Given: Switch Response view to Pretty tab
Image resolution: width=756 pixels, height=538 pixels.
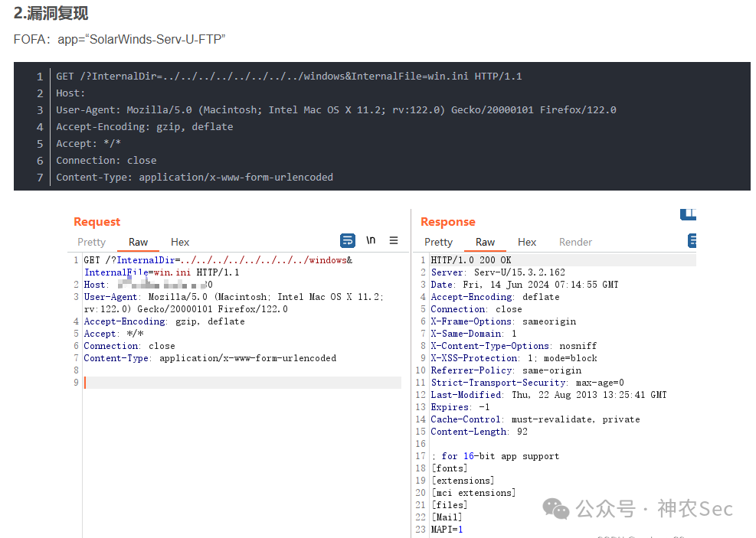Looking at the screenshot, I should click(438, 243).
